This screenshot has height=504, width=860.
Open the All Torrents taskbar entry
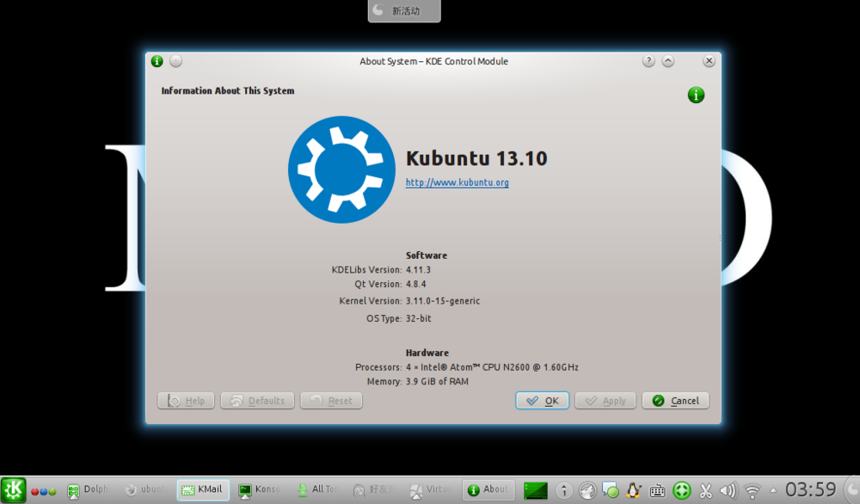coord(317,489)
